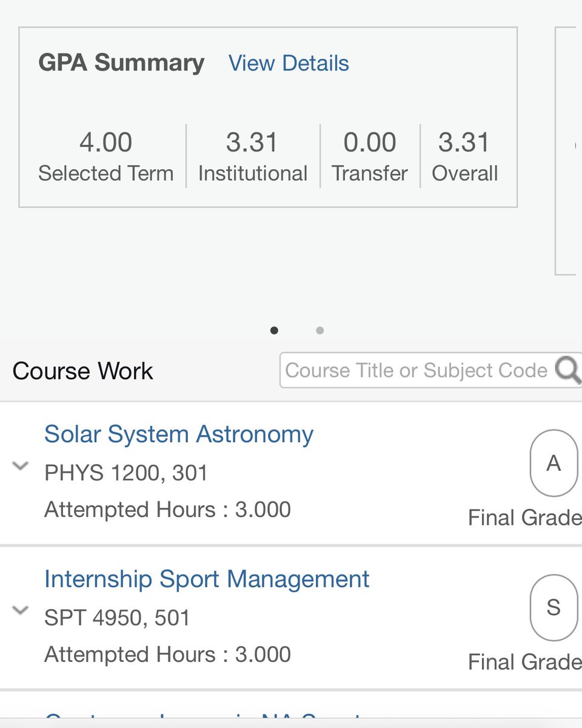Open the Internship Sport Management course link
The image size is (582, 728).
207,579
